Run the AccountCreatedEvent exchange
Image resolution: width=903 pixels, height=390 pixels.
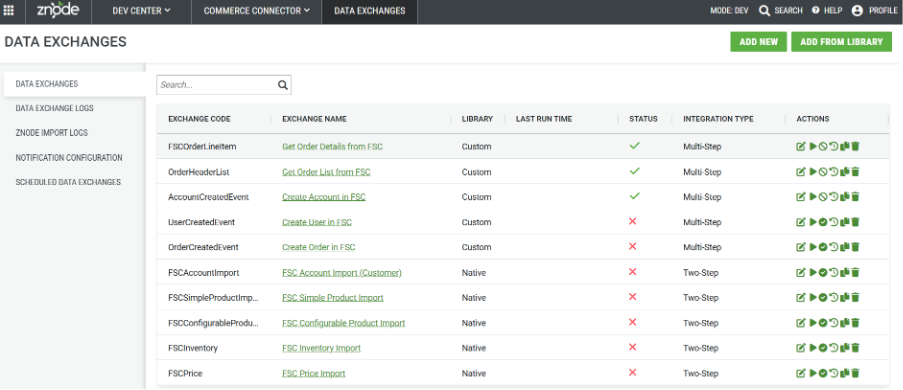[813, 197]
